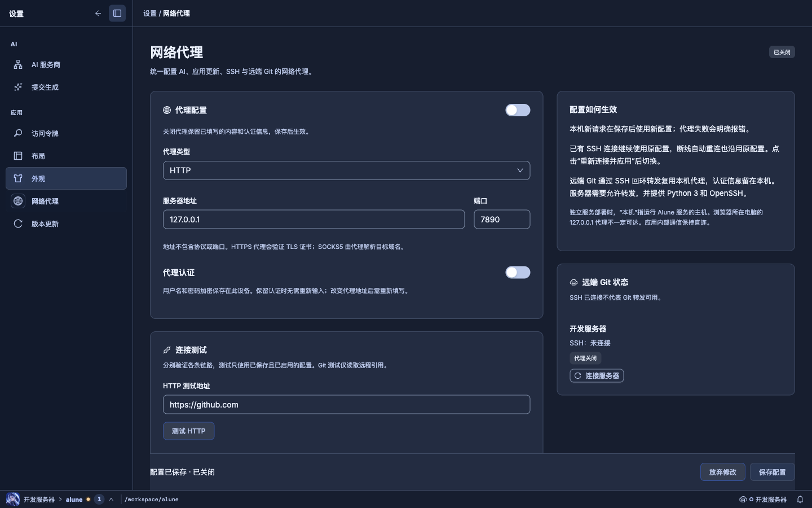Click the 已关闭 status badge at top right
The height and width of the screenshot is (508, 812).
tap(782, 52)
